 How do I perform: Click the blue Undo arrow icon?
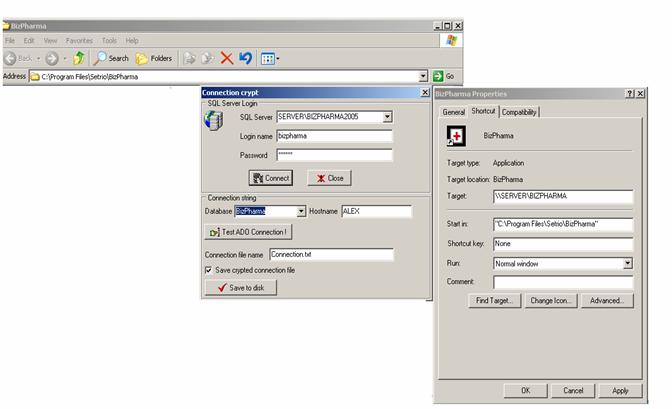click(x=246, y=58)
